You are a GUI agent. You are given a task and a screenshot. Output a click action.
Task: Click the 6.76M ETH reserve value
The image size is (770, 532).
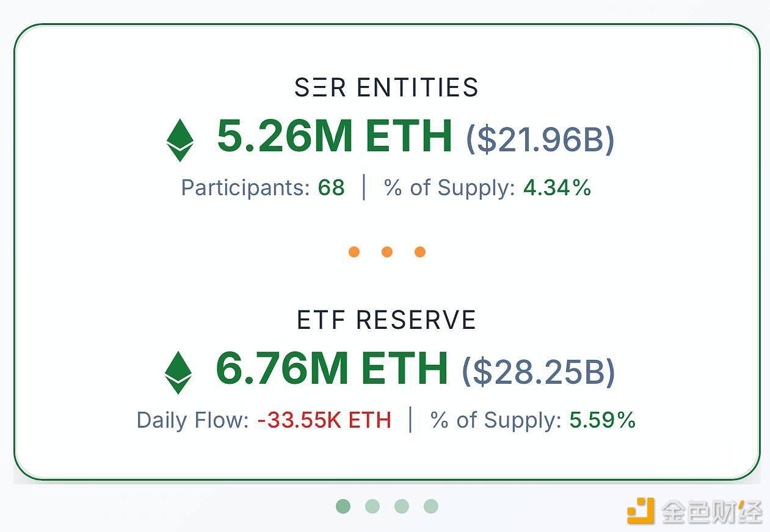332,368
